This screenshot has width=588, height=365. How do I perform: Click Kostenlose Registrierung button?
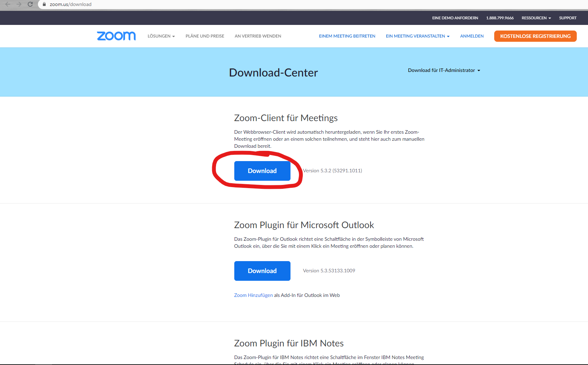pos(535,36)
